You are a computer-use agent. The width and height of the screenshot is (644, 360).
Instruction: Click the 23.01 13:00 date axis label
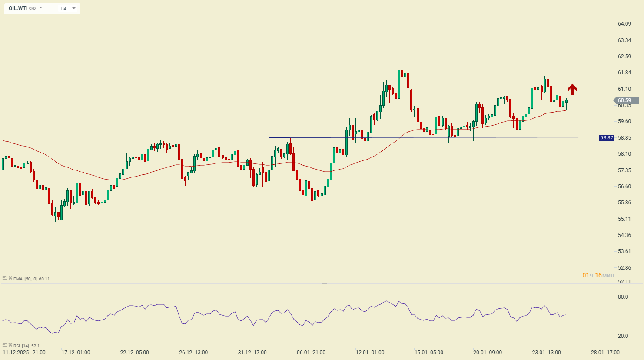546,353
